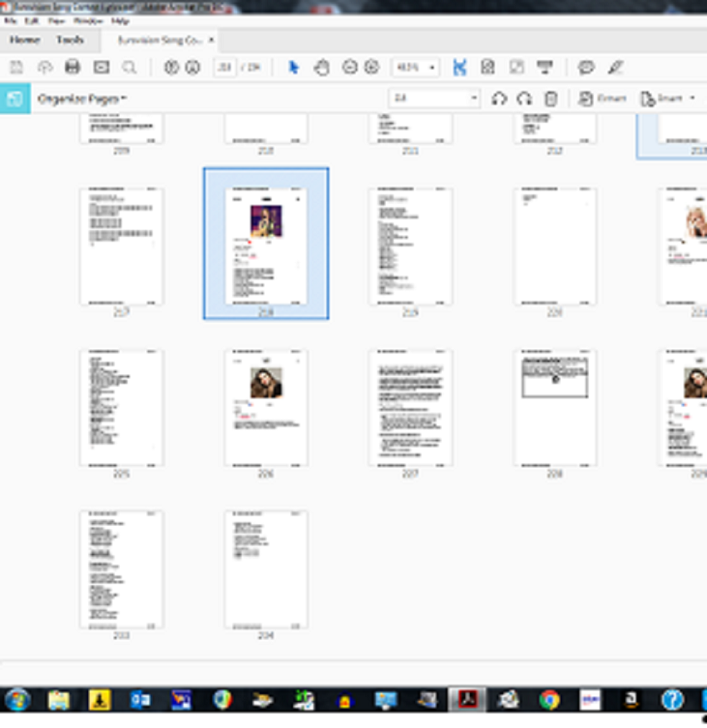Click the blue fit-width scrolling icon

[459, 67]
